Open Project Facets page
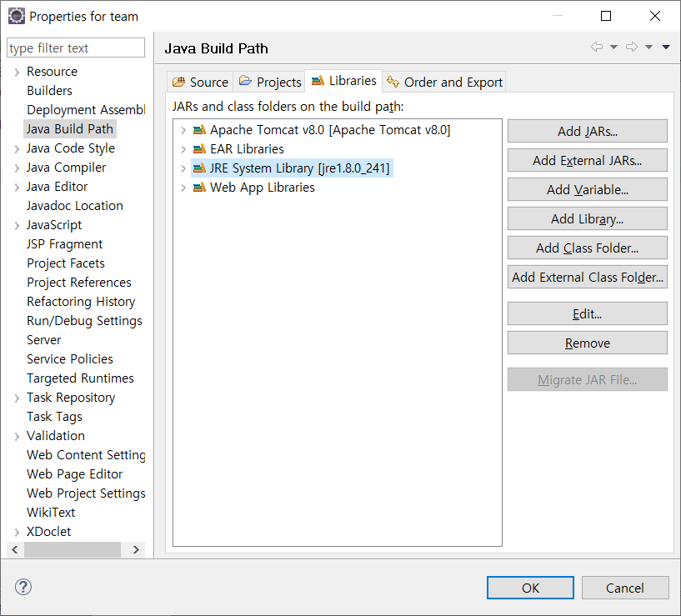Screen dimensions: 681x616 (66, 263)
